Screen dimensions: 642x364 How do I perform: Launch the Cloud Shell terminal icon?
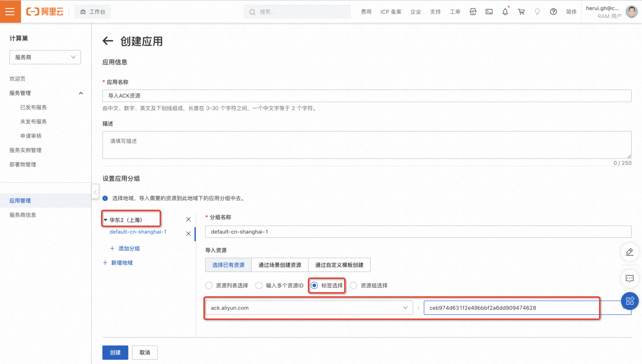[489, 12]
